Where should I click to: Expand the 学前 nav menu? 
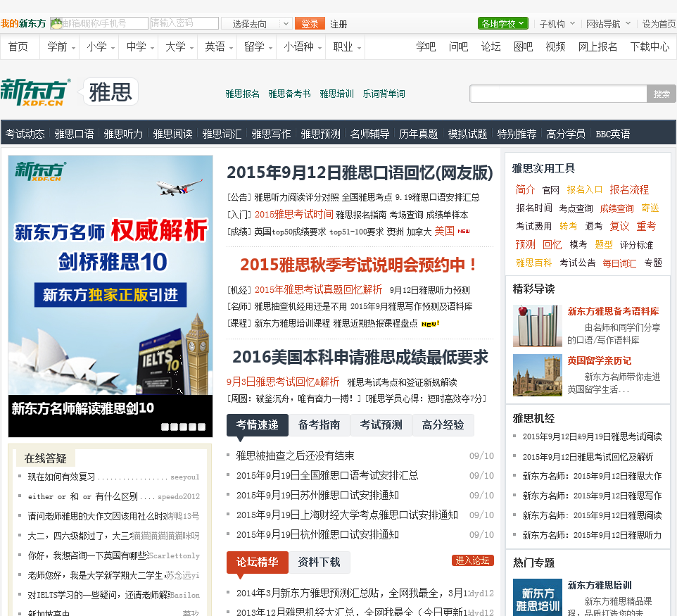click(61, 46)
